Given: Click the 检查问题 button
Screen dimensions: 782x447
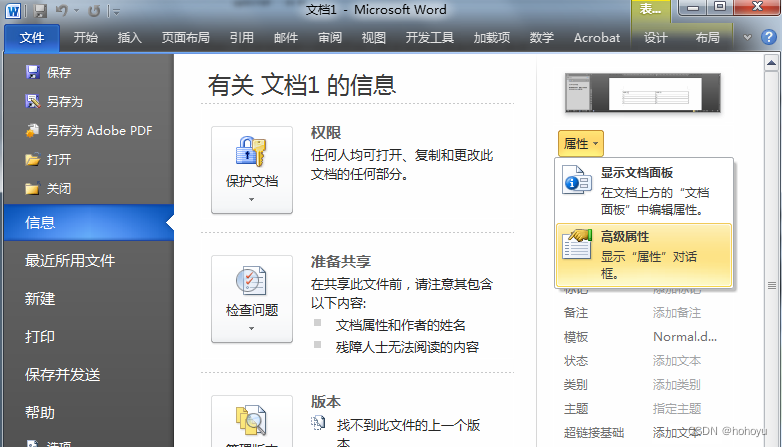Looking at the screenshot, I should point(252,299).
